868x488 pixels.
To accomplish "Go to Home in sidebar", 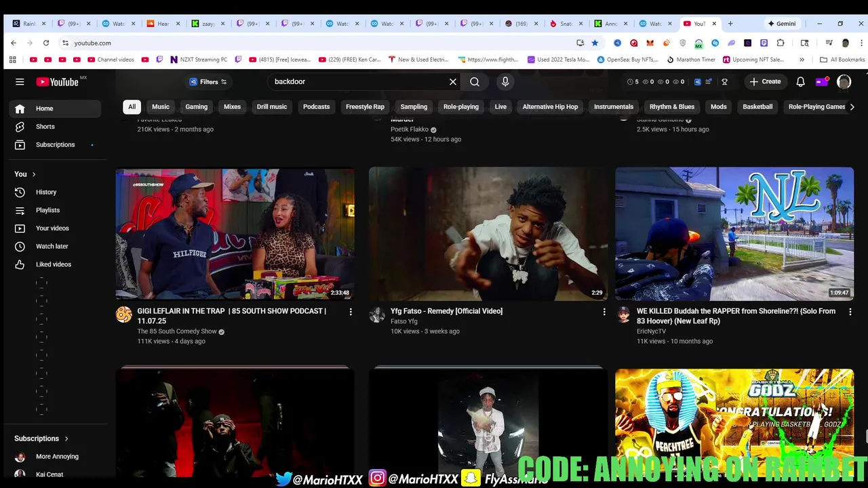I will coord(56,108).
